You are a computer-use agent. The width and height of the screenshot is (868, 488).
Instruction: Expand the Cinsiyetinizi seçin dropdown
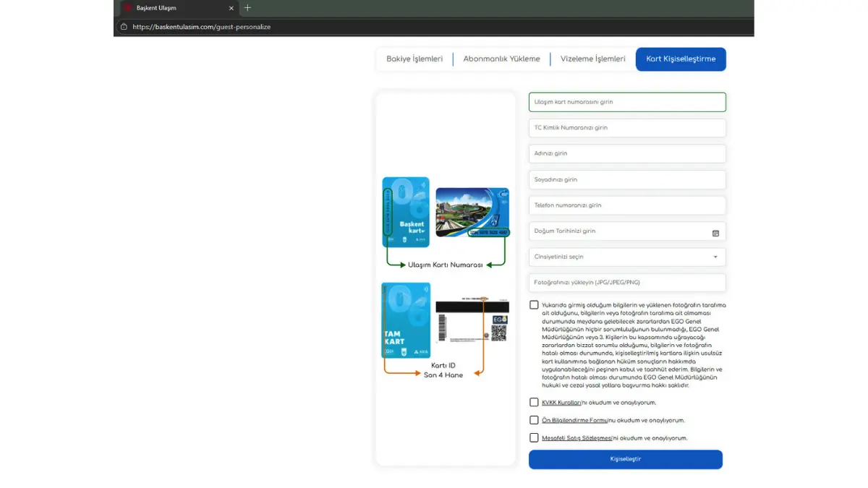[x=626, y=257]
